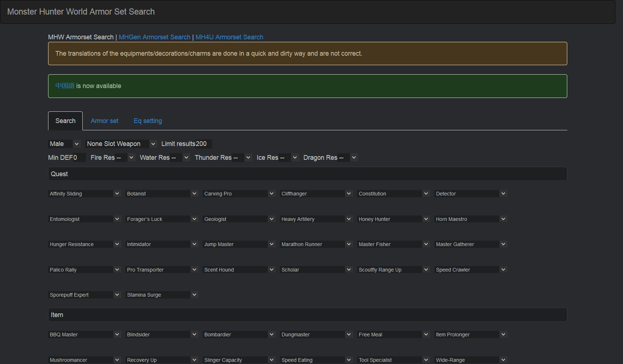The width and height of the screenshot is (623, 364).
Task: Click the MHW Armorset Search label
Action: (x=81, y=37)
